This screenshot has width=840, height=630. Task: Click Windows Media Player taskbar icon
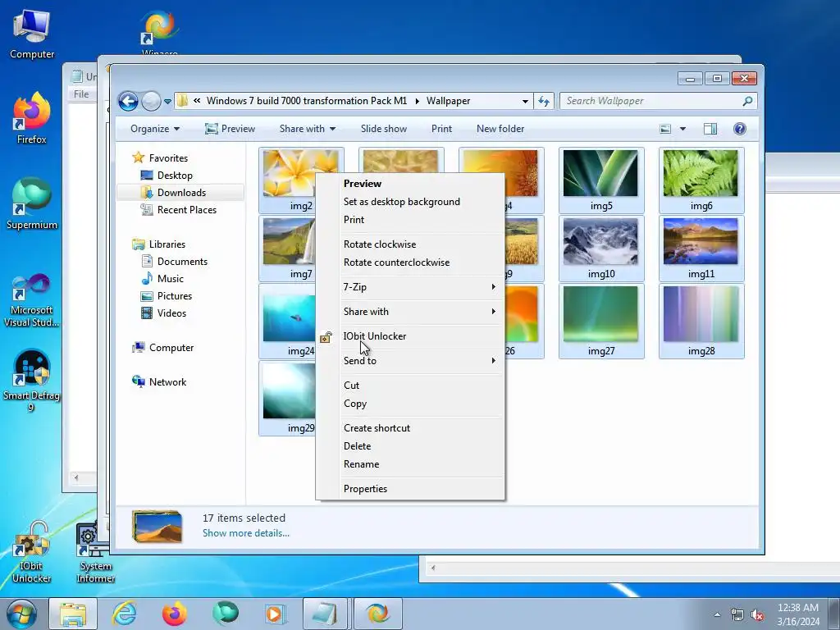pos(275,614)
